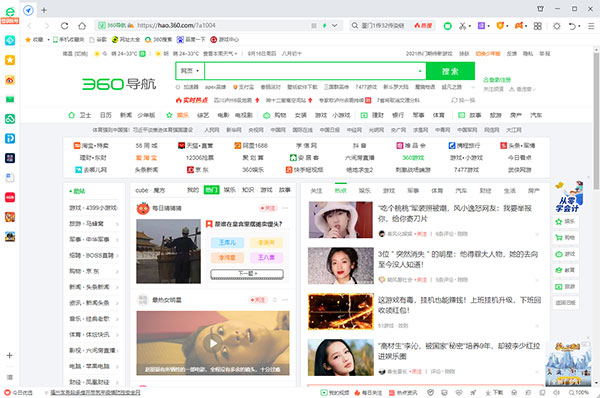This screenshot has width=600, height=398.
Task: Play the 最热女明星 video
Action: click(x=213, y=343)
